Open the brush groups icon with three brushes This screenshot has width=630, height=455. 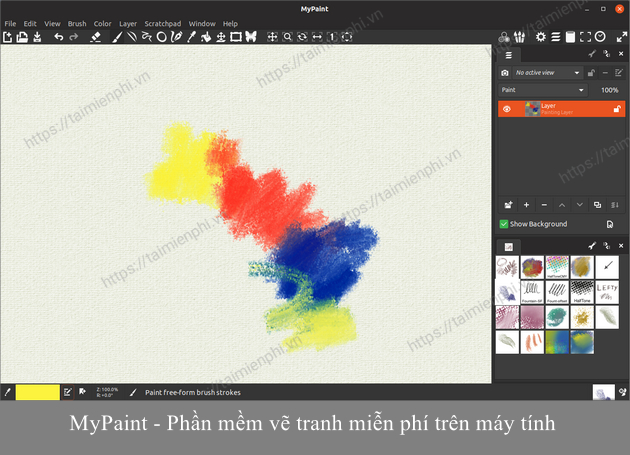(x=520, y=37)
